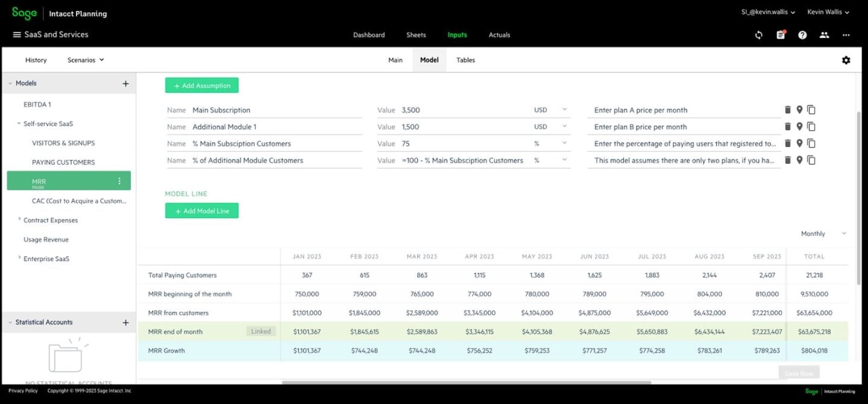Delete the Main Subscription assumption
Viewport: 868px width, 404px height.
(x=787, y=110)
